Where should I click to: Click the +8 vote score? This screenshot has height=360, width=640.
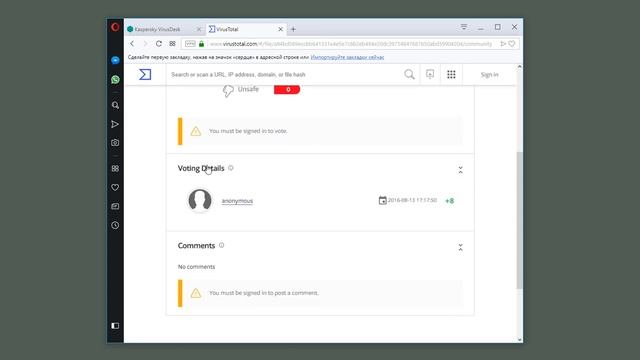(449, 201)
